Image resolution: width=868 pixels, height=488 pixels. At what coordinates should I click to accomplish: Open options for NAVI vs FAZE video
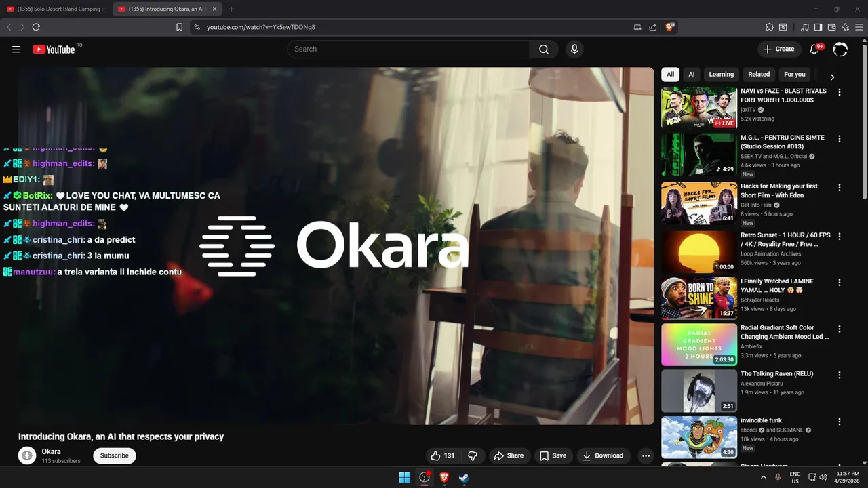pyautogui.click(x=840, y=92)
